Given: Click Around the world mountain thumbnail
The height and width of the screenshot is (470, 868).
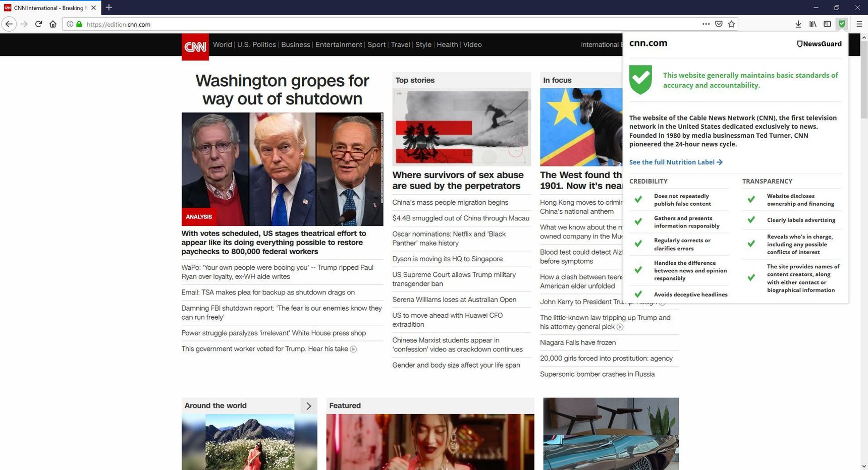Looking at the screenshot, I should [249, 442].
